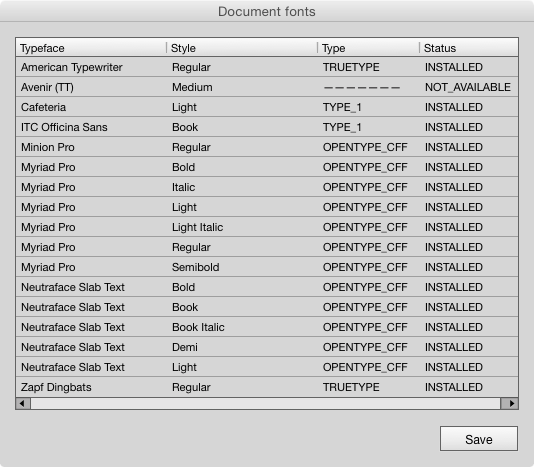Sort by the Status column header
Viewport: 534px width, 467px height.
pyautogui.click(x=469, y=48)
